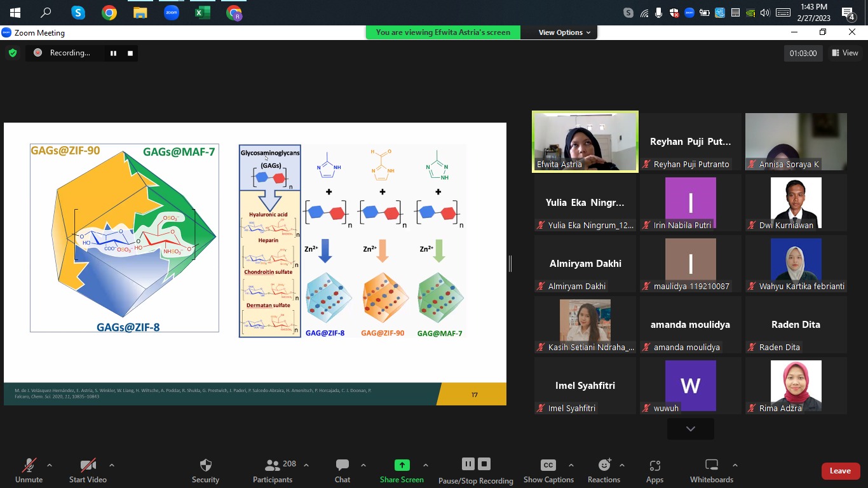Image resolution: width=868 pixels, height=488 pixels.
Task: Open the View layout menu
Action: coord(845,53)
